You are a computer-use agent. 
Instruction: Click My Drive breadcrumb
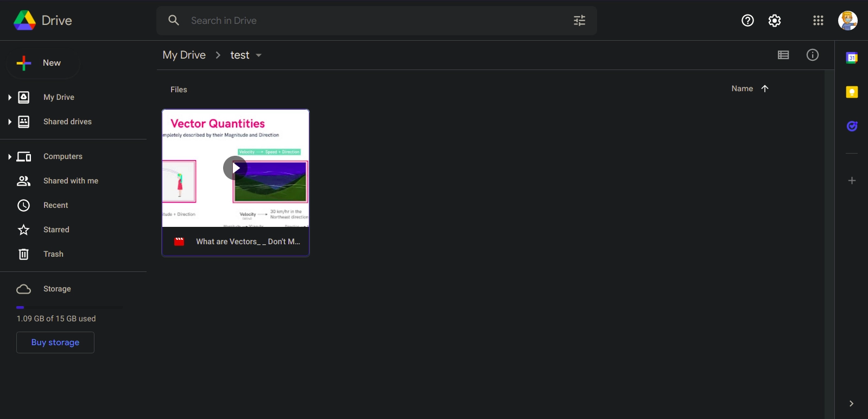184,55
